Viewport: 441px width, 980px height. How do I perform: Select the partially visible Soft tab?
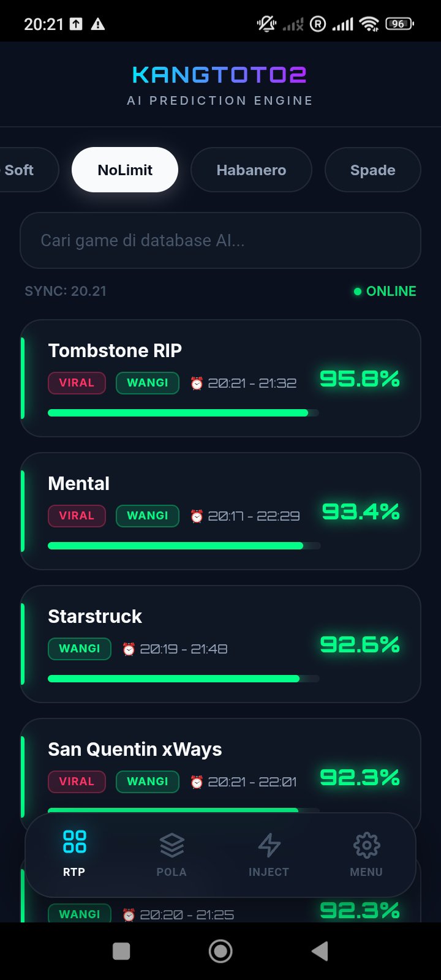(x=24, y=170)
